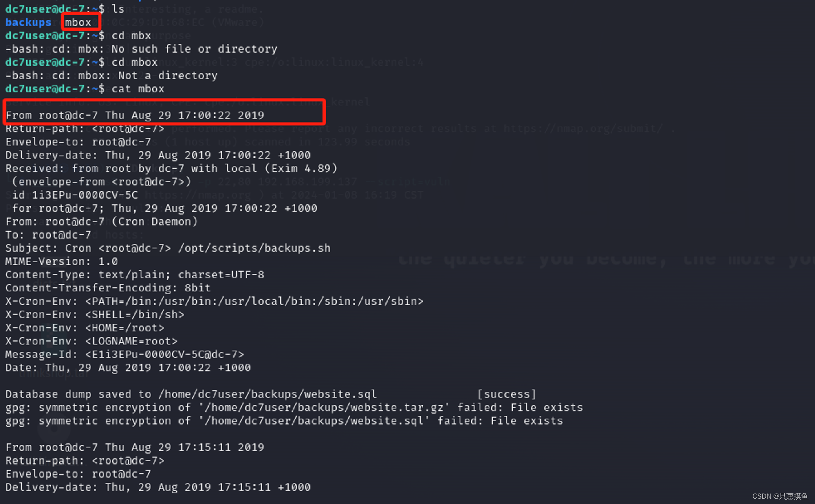Screen dimensions: 815x504
Task: Click the '(envelope-from <root@dc-7>)' line
Action: pyautogui.click(x=101, y=182)
